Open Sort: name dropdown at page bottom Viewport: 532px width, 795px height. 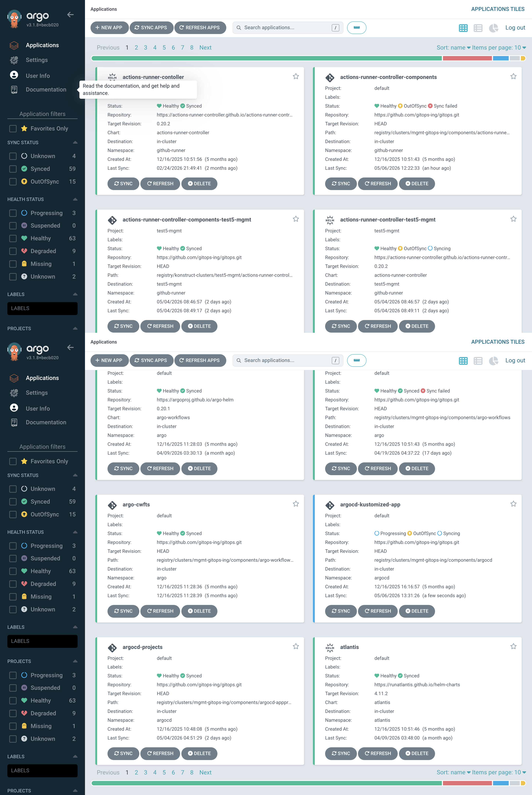(453, 772)
